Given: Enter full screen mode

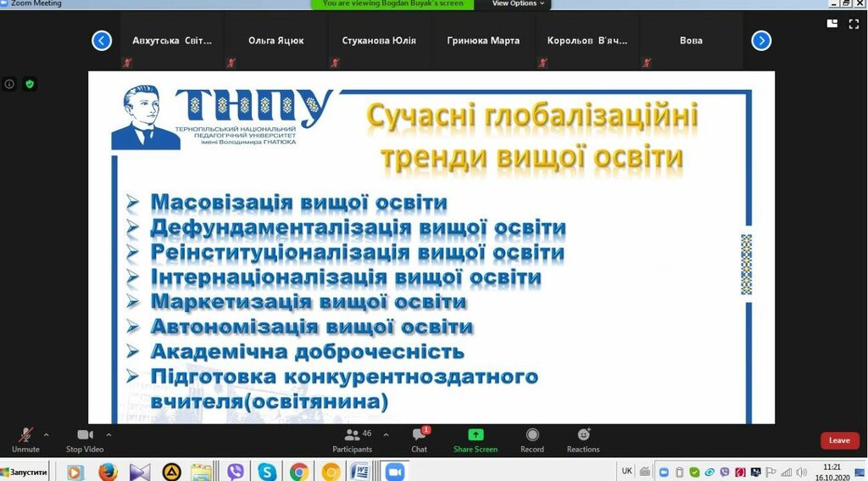Looking at the screenshot, I should click(x=852, y=24).
